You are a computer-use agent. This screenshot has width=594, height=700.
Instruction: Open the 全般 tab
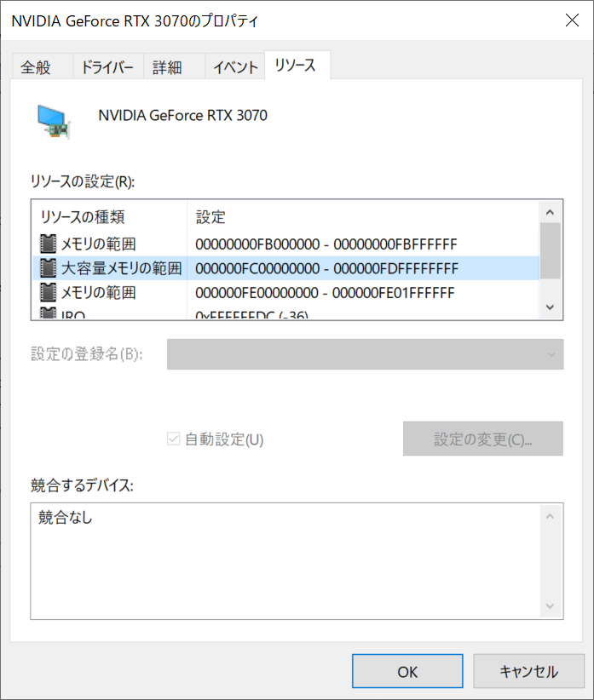tap(42, 67)
